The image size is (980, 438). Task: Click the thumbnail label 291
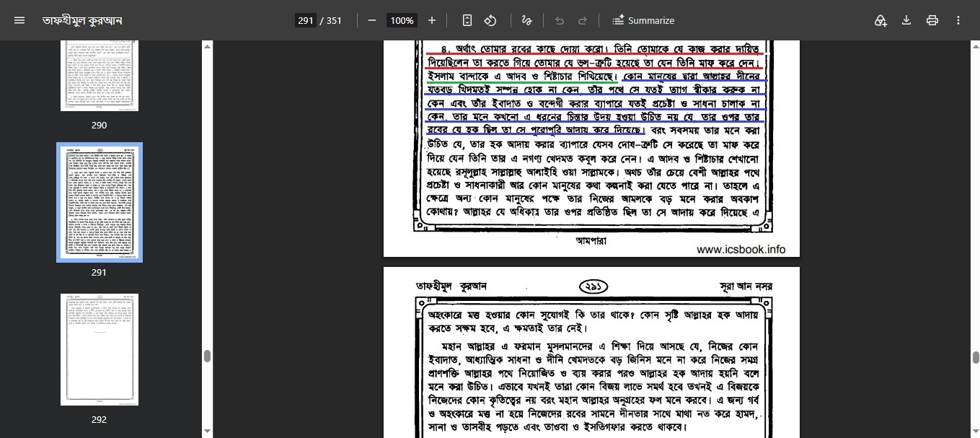(x=99, y=272)
